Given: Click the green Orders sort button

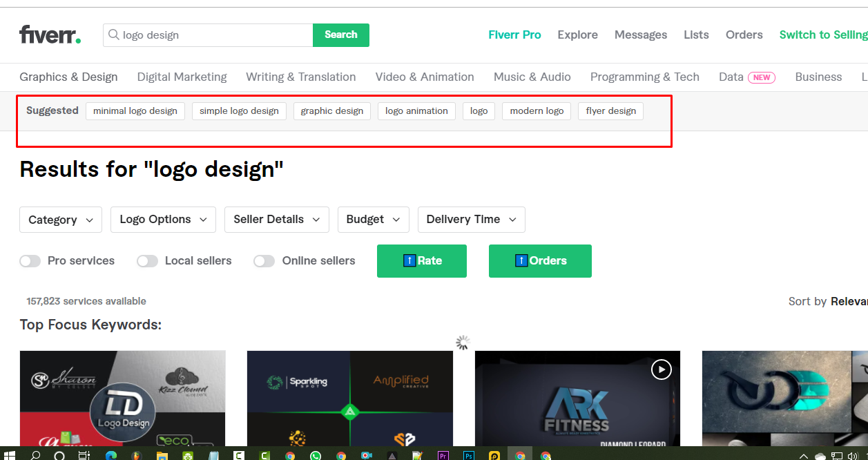Looking at the screenshot, I should [x=540, y=261].
